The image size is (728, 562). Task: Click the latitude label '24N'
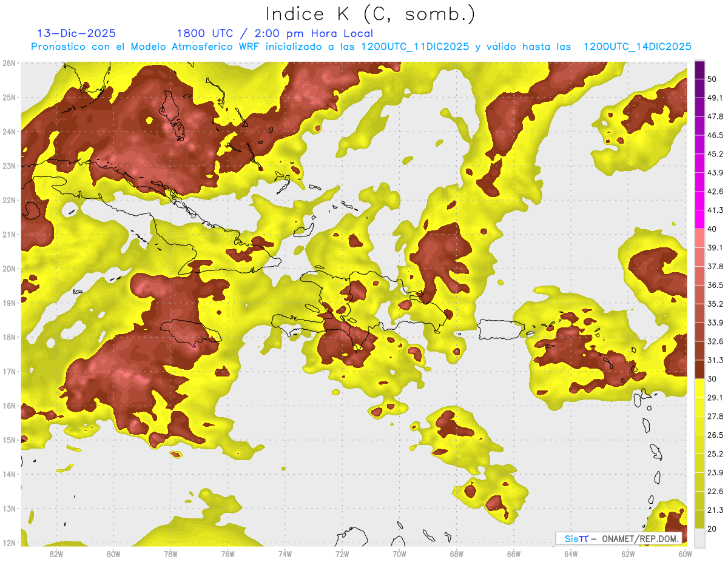8,132
